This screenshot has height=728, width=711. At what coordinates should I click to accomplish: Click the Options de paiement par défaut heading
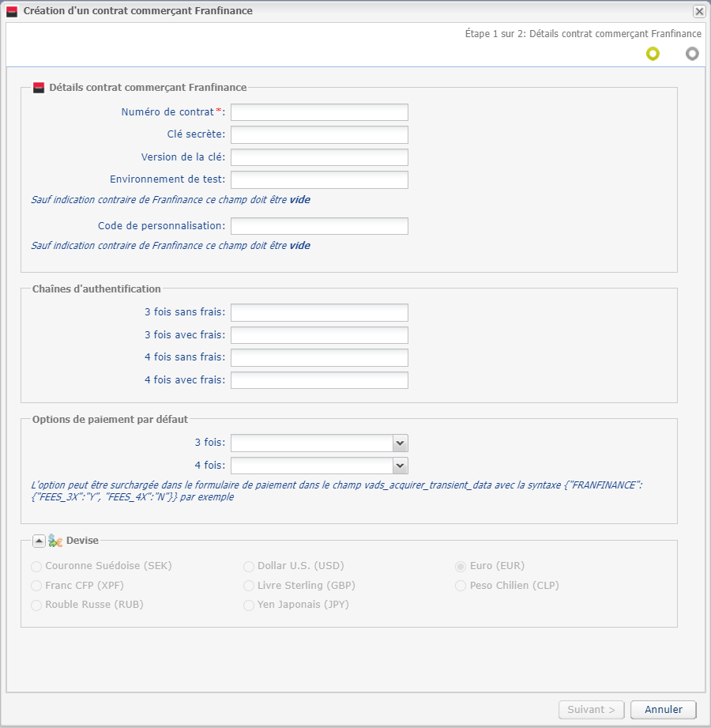[x=110, y=419]
